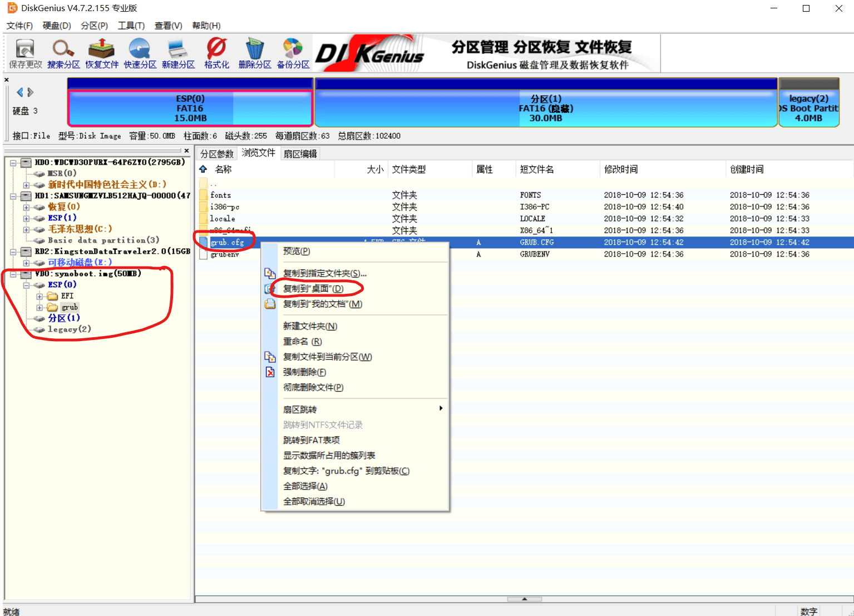Click the Recover Files (恢复文件) icon
The width and height of the screenshot is (854, 616).
click(x=102, y=54)
